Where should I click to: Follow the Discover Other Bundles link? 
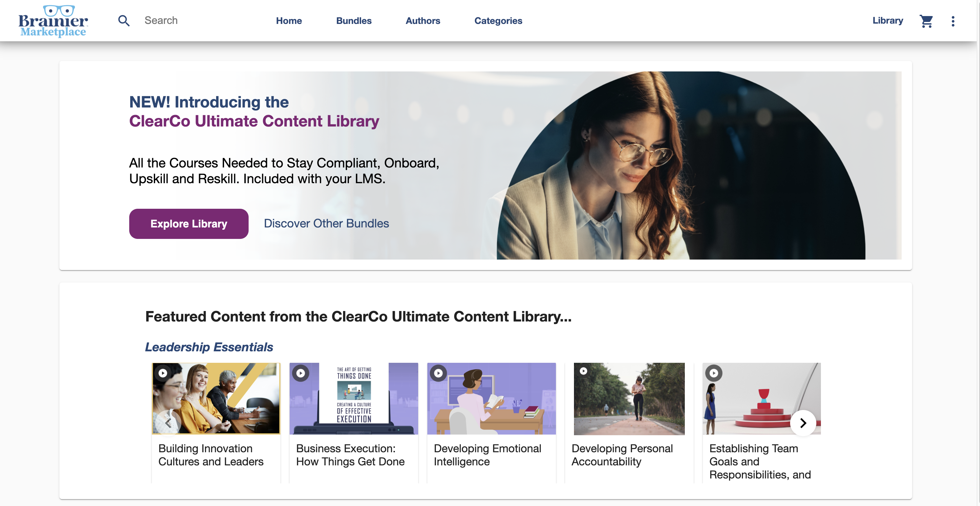point(326,224)
